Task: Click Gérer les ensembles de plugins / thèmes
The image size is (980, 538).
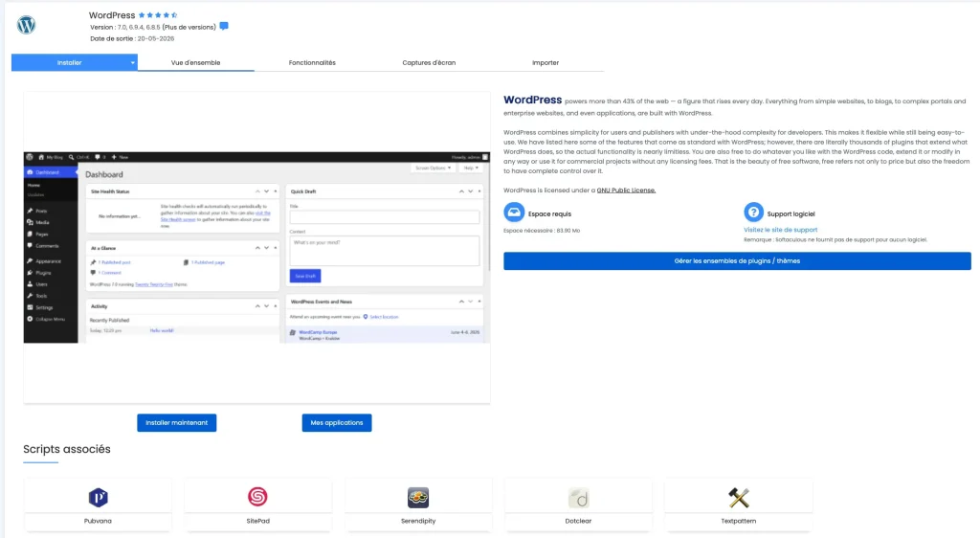Action: pyautogui.click(x=737, y=261)
